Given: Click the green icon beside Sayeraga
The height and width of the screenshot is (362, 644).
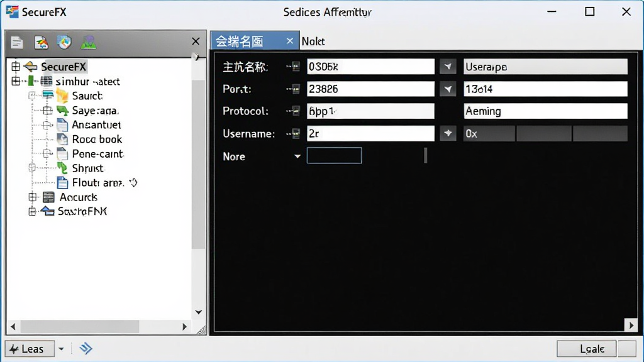Looking at the screenshot, I should [62, 111].
